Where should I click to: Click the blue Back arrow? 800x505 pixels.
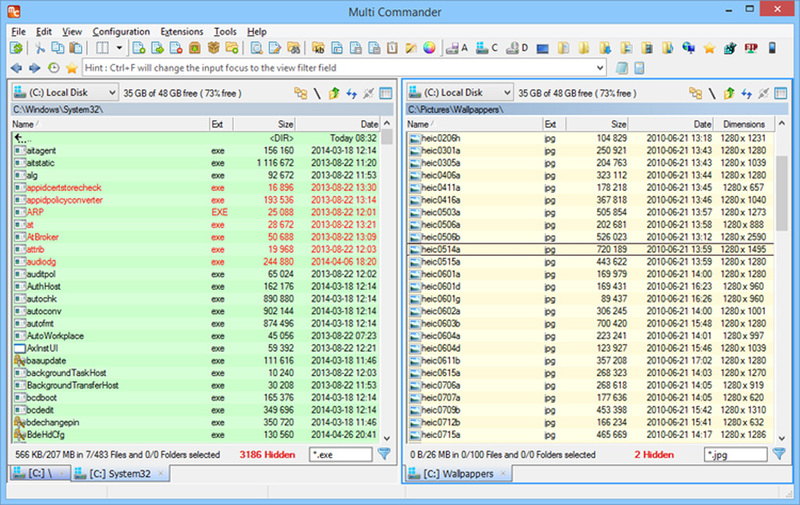tap(16, 68)
